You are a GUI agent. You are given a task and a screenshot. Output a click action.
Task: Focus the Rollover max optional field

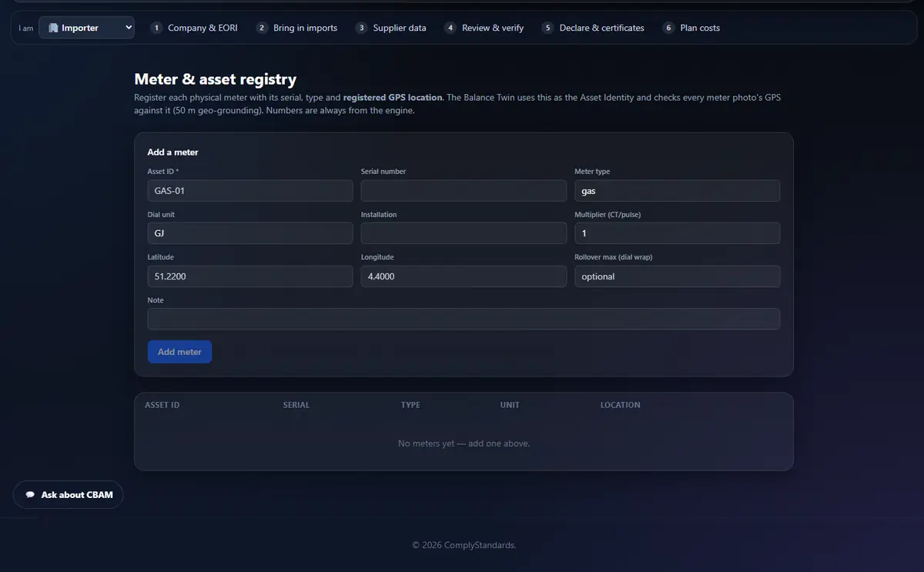click(x=678, y=276)
